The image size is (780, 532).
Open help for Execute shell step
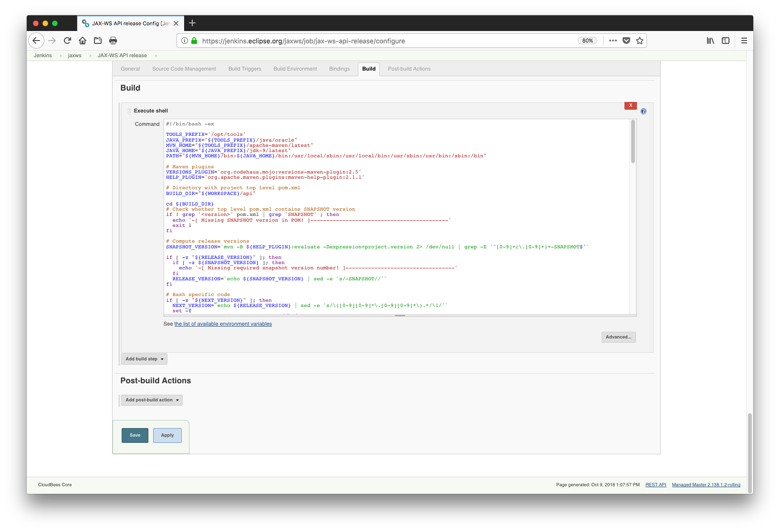(x=644, y=112)
